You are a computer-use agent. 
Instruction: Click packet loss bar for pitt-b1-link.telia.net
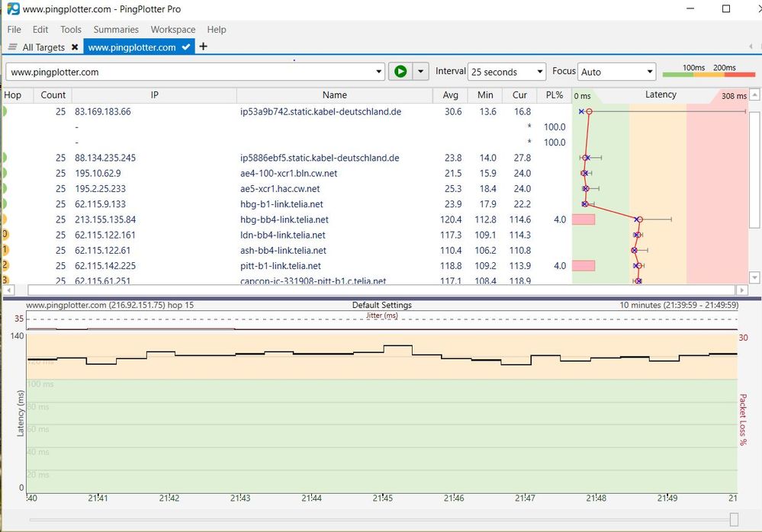(x=584, y=266)
